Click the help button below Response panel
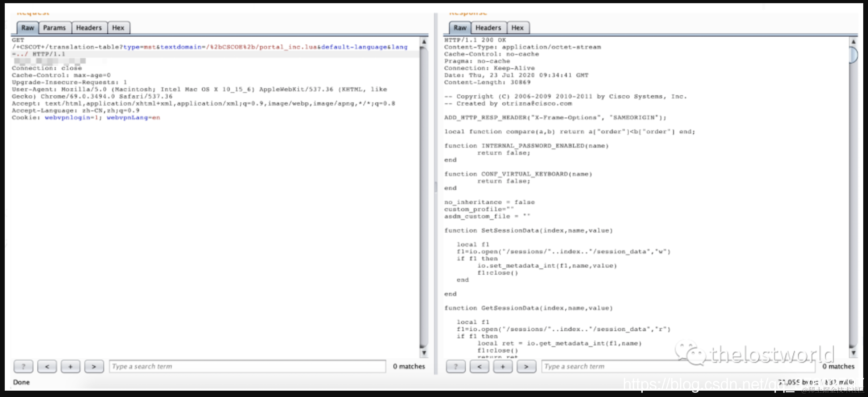The image size is (868, 397). click(456, 366)
